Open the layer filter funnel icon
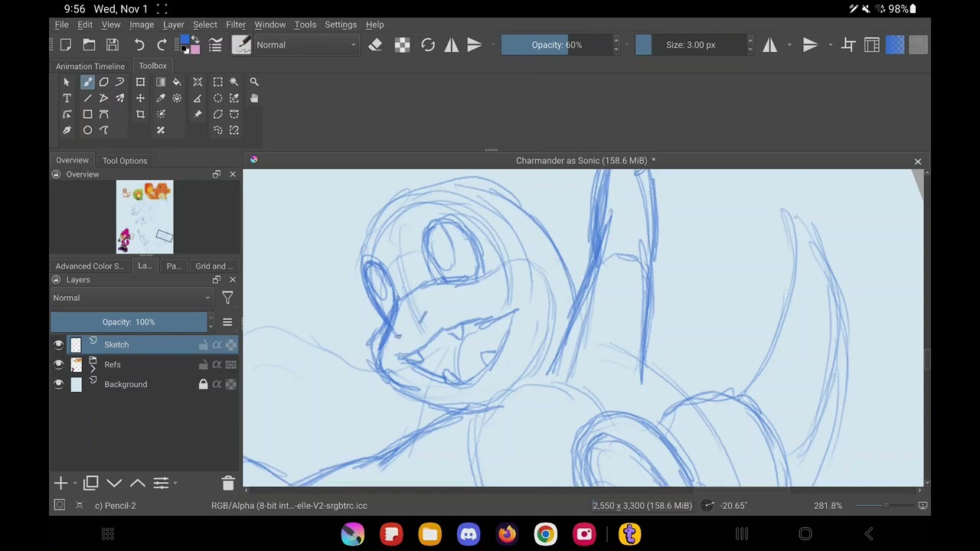This screenshot has width=980, height=551. tap(227, 298)
